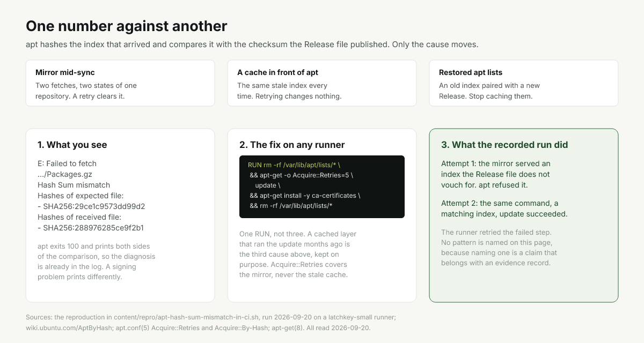Viewport: 644px width, 343px height.
Task: Click the last code line '&& rm -rf /var/lib/apt/lists/*'
Action: click(x=291, y=205)
